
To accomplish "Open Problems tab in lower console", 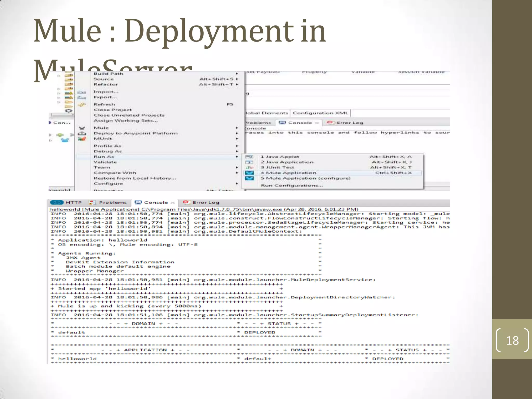I will coord(108,202).
